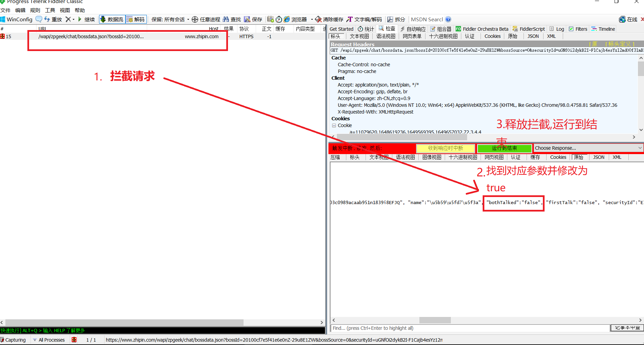Open the 文件 (File) menu

[5, 10]
